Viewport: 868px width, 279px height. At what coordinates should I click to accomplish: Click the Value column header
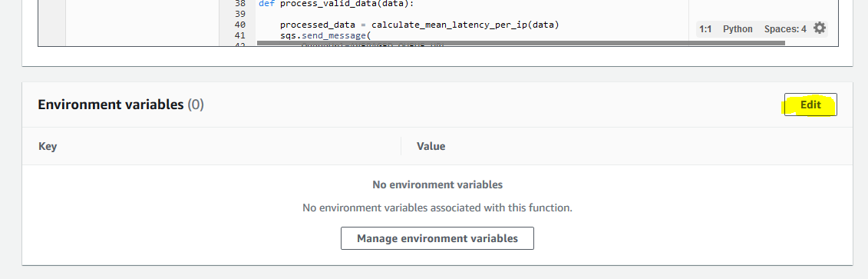[x=431, y=147]
